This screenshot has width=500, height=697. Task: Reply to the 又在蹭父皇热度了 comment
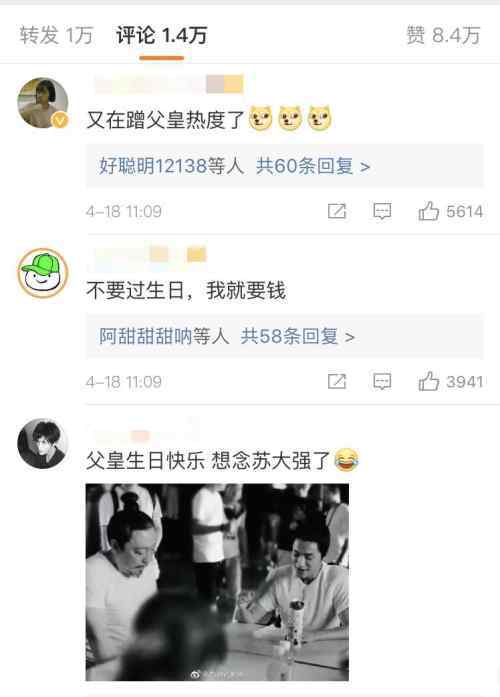(382, 211)
